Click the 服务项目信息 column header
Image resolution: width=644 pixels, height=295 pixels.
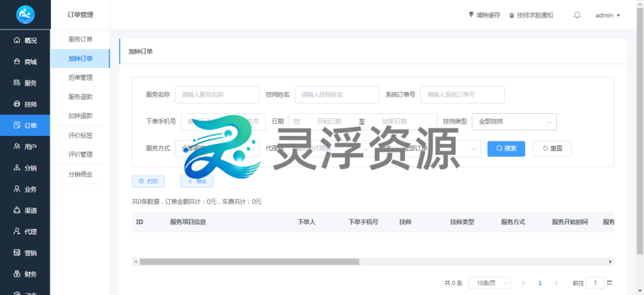(188, 222)
